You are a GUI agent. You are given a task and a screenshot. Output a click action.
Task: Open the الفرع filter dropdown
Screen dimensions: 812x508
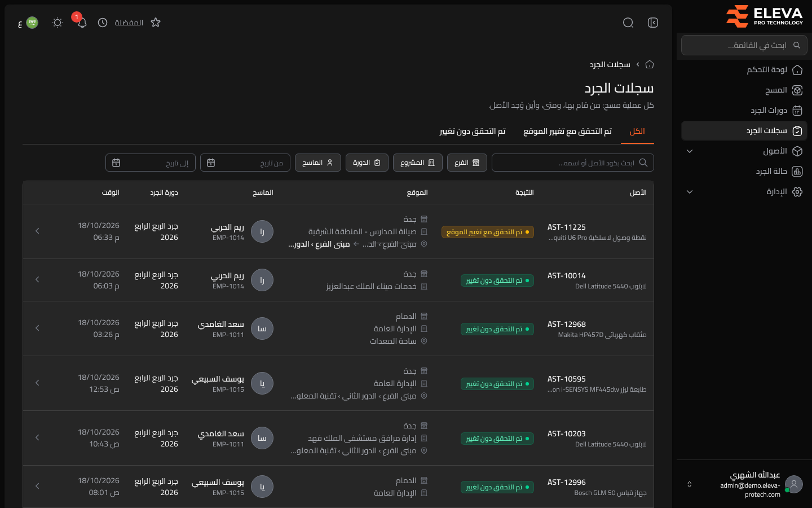(467, 163)
